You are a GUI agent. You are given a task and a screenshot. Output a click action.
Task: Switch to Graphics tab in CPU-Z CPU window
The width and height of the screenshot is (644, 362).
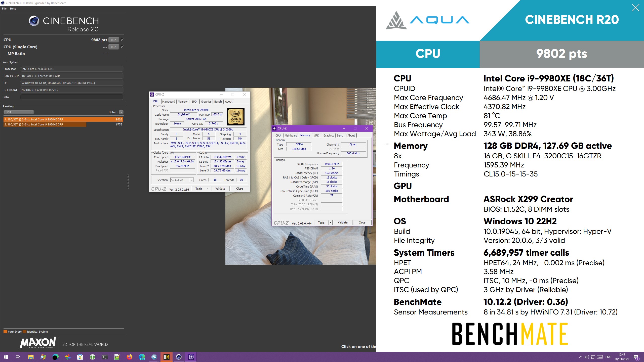pyautogui.click(x=206, y=102)
